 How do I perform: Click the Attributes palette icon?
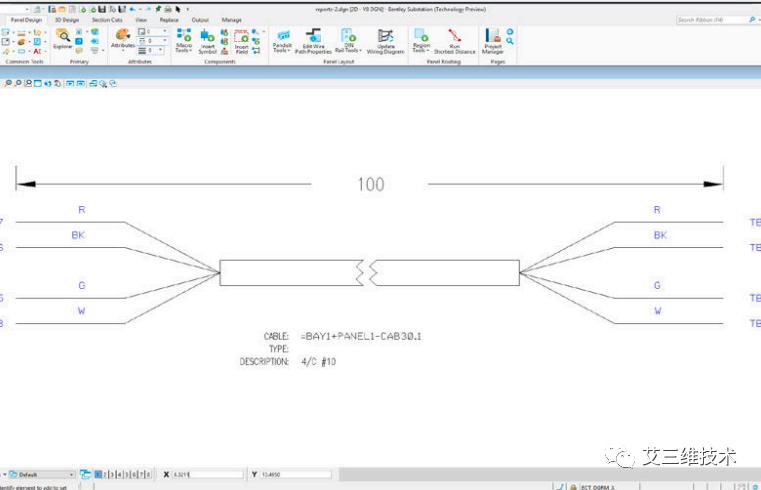click(123, 38)
